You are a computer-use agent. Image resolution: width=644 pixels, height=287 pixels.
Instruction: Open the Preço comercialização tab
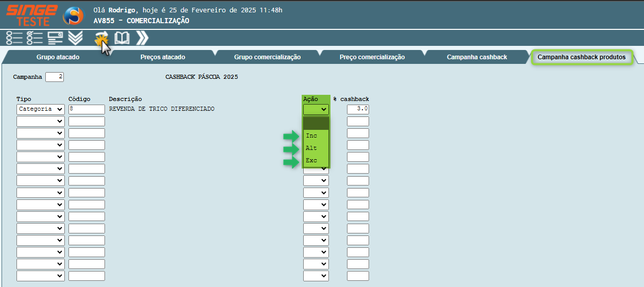click(372, 57)
